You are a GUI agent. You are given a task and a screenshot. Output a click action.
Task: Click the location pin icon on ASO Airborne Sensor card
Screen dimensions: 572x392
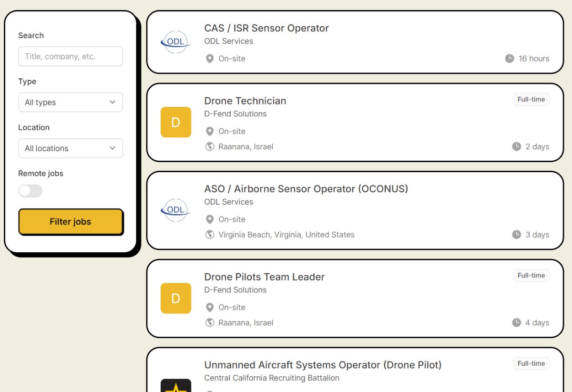coord(210,219)
